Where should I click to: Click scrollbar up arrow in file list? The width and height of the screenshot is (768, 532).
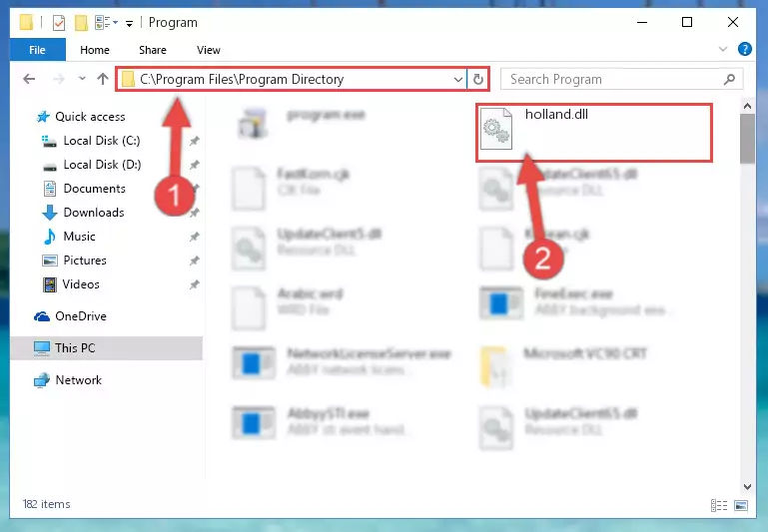(747, 106)
